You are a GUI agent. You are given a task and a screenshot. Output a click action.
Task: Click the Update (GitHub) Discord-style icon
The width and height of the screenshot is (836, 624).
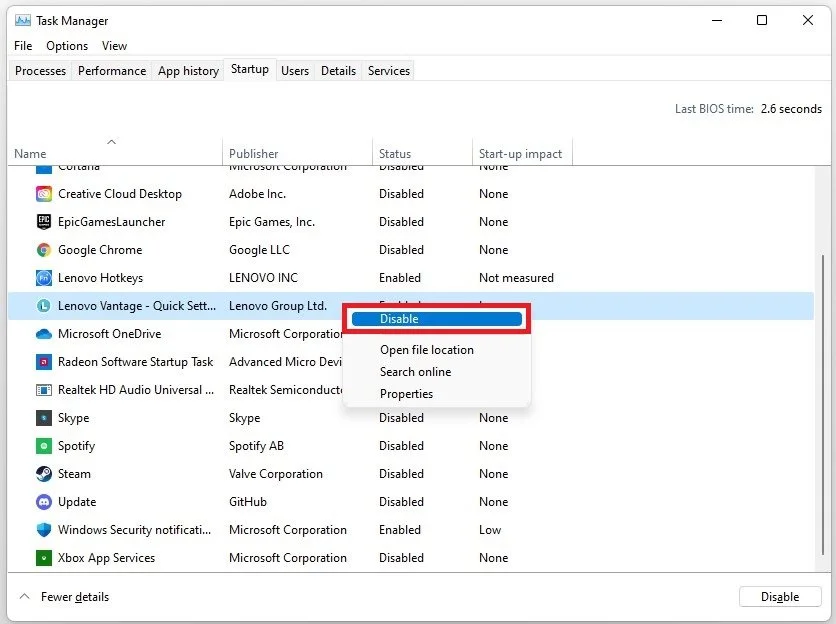(44, 502)
